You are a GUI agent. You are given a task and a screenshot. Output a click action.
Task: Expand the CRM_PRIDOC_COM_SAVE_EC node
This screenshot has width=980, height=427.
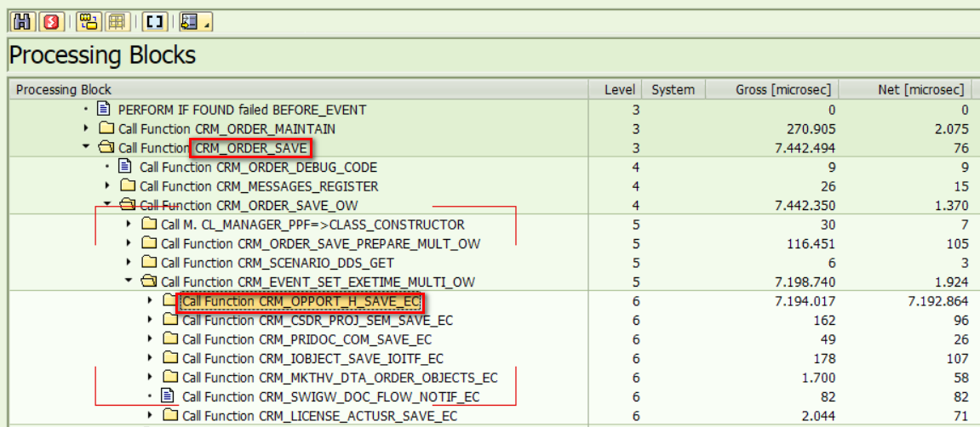pos(150,339)
